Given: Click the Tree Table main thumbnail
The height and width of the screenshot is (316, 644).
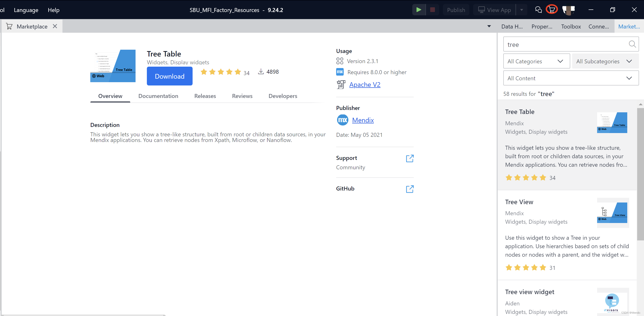Looking at the screenshot, I should click(x=113, y=66).
